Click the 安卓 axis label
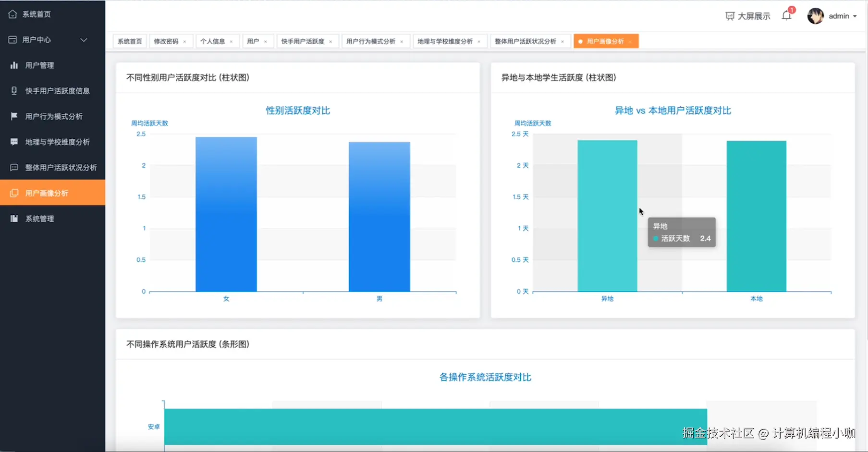The height and width of the screenshot is (452, 868). (x=154, y=427)
